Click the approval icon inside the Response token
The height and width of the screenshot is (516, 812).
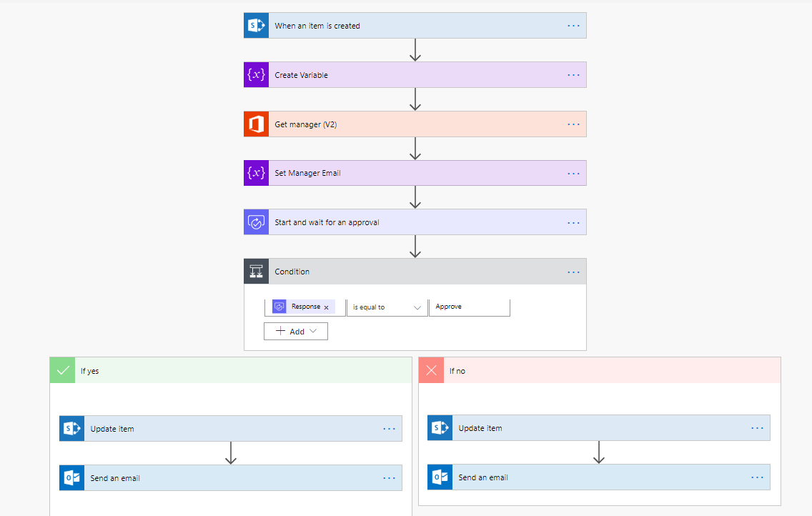[279, 307]
